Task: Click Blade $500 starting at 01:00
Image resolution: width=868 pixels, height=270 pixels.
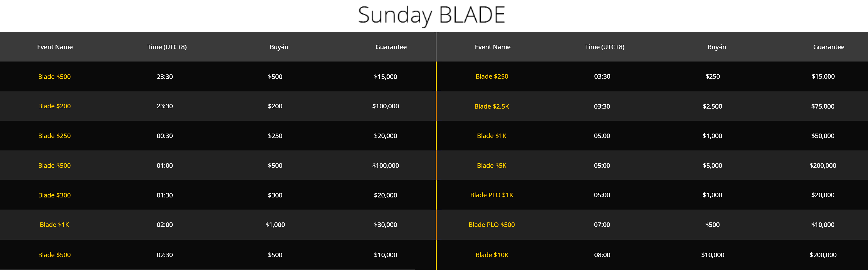Action: click(54, 166)
